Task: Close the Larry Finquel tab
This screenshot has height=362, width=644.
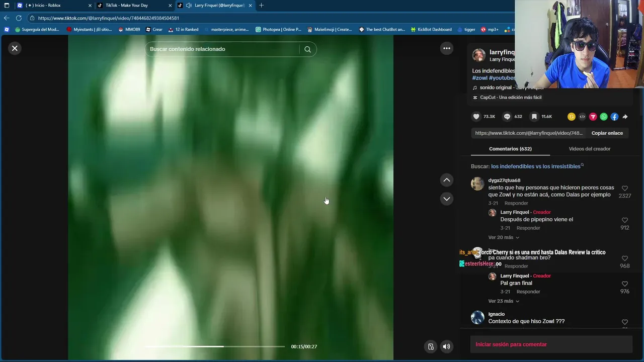Action: pos(250,6)
